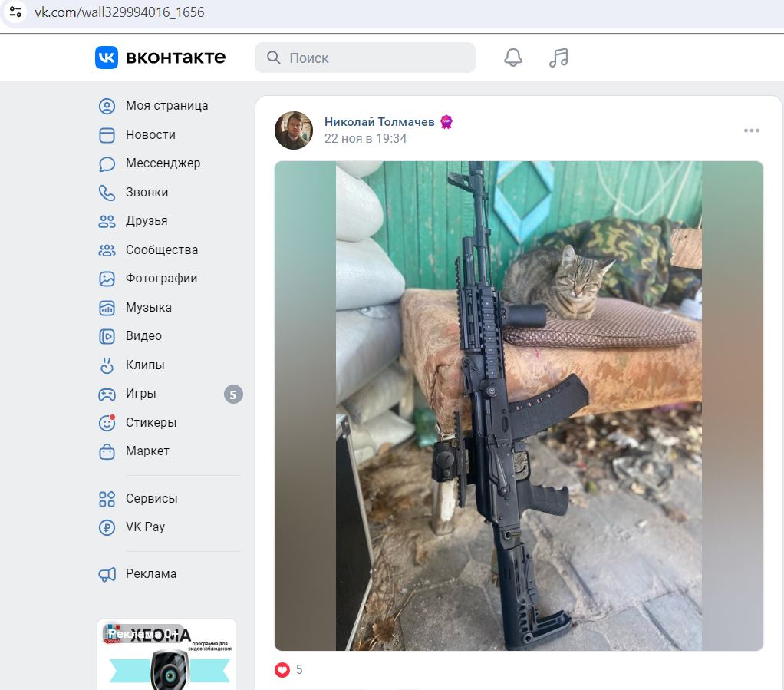Screen dimensions: 784x690
Task: Open the Calls phone icon
Action: (x=107, y=193)
